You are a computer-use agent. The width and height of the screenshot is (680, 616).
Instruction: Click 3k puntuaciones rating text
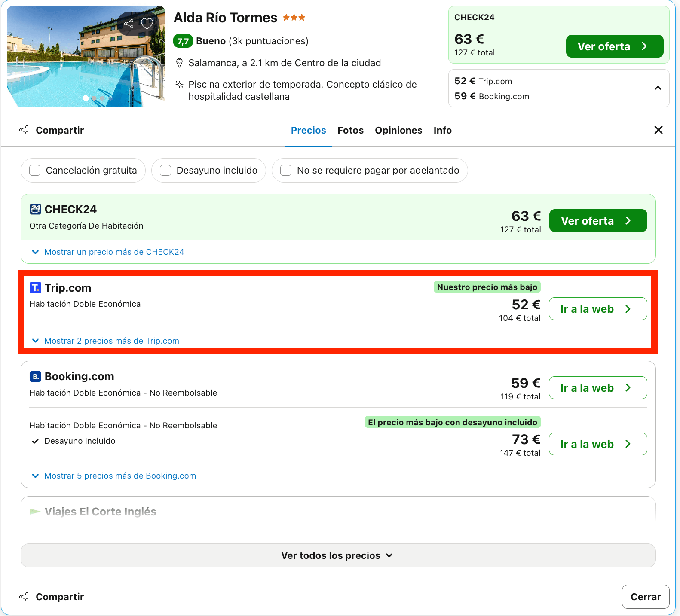tap(269, 41)
